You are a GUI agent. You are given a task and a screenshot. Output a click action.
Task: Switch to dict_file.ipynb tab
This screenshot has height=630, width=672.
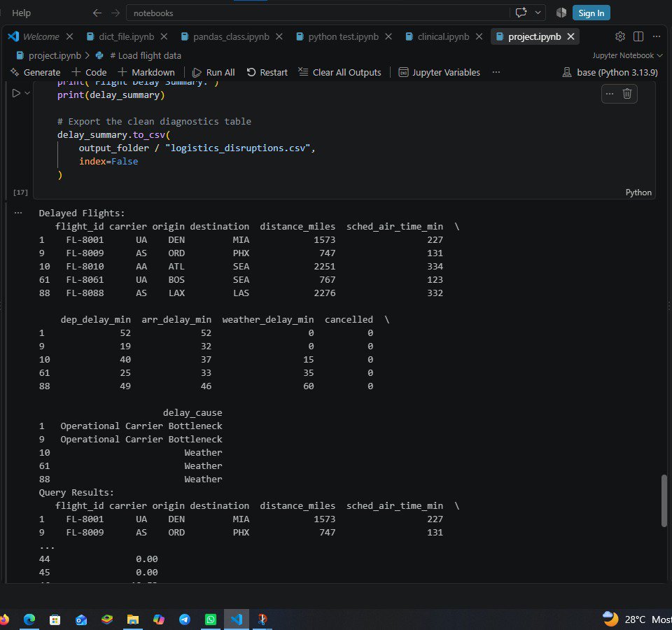pyautogui.click(x=126, y=37)
